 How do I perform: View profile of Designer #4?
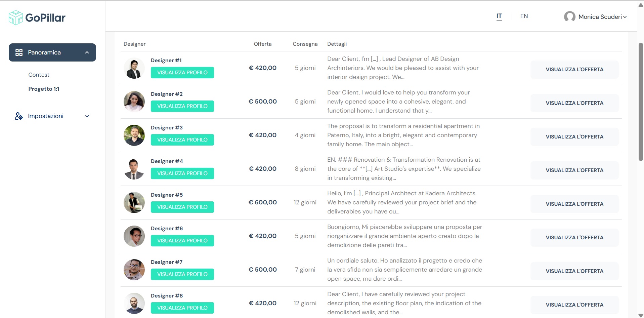pos(182,173)
